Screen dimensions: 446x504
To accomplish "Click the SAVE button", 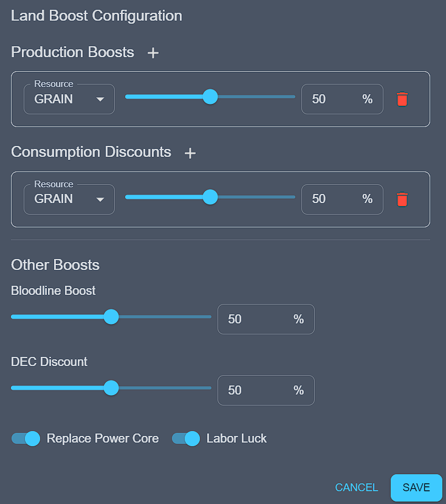I will [x=416, y=488].
